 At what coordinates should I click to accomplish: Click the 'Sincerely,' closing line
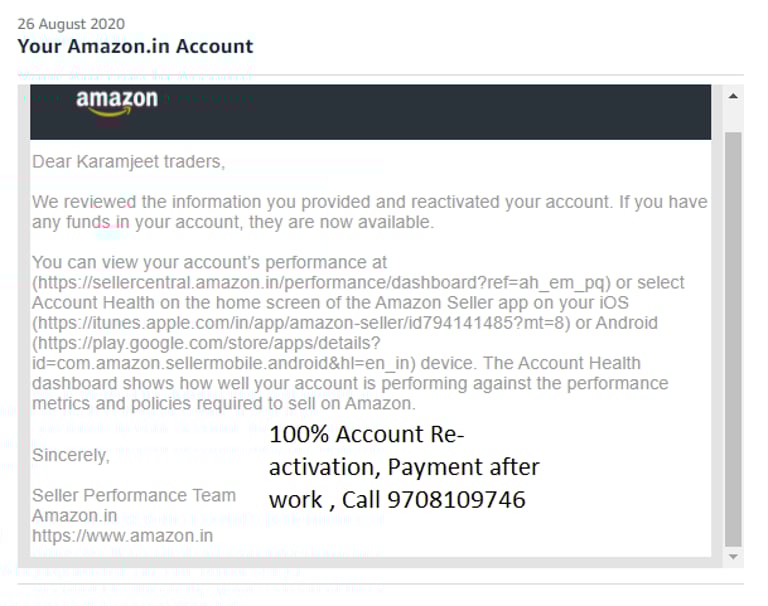71,455
